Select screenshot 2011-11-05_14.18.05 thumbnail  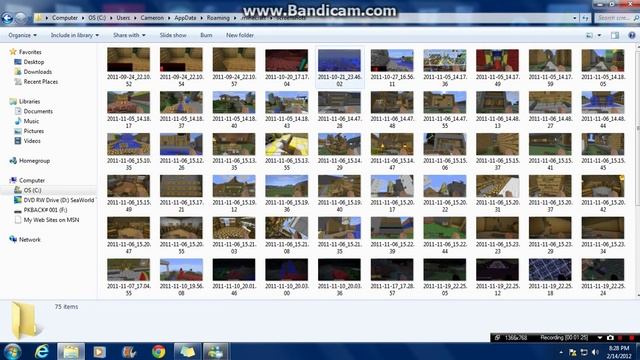point(603,60)
